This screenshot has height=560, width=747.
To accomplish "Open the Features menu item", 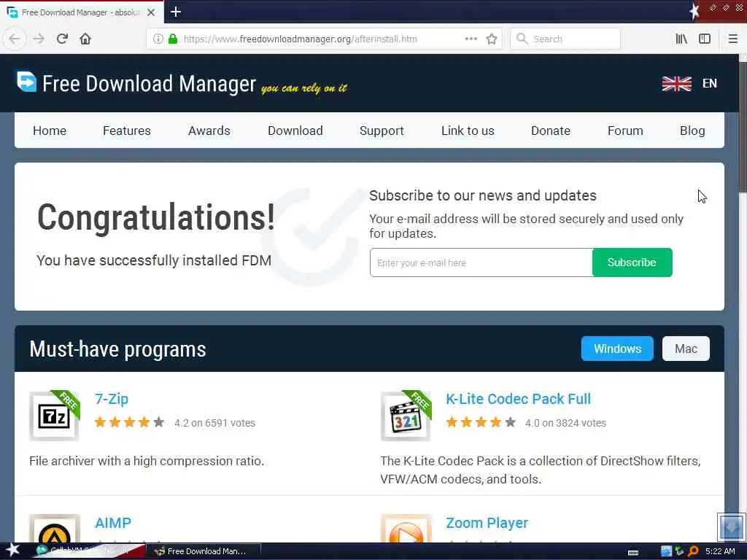I will coord(127,131).
